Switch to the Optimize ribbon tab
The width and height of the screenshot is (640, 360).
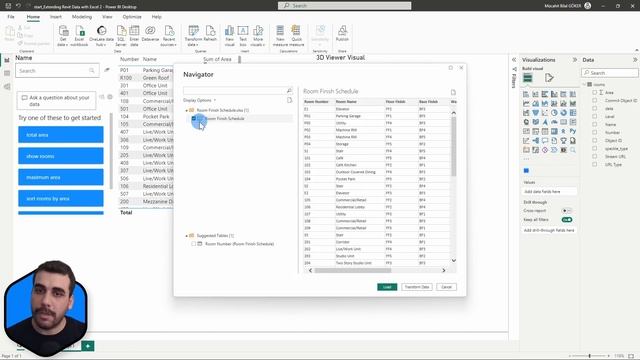[132, 17]
